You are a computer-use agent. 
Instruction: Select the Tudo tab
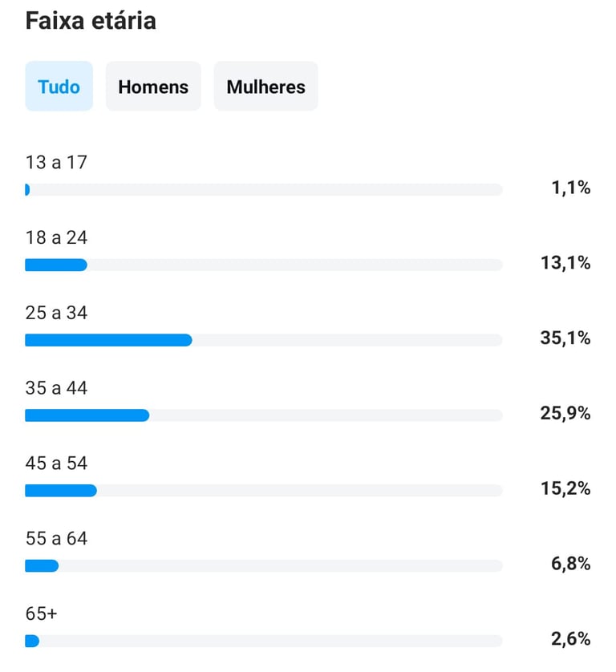point(59,86)
